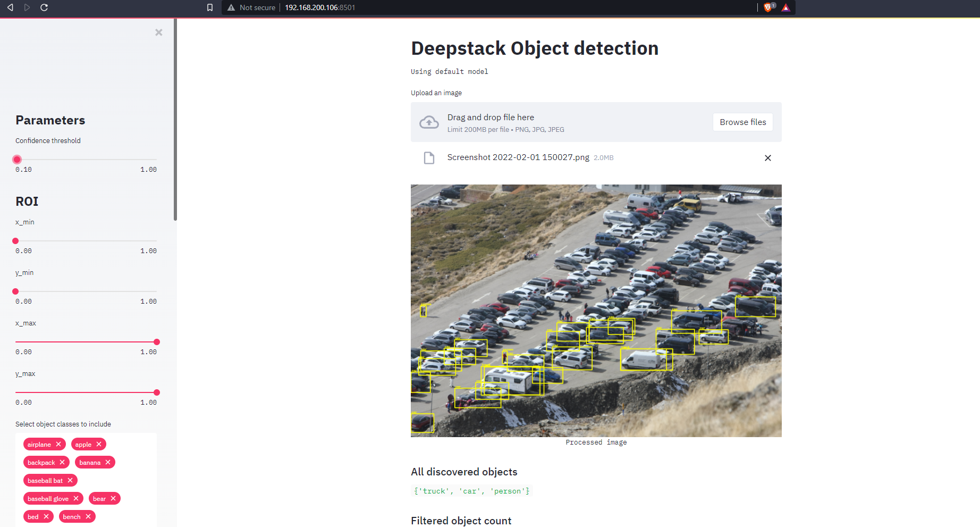Click the Brave Rewards triangle icon
Screen dimensions: 980x527
click(786, 7)
